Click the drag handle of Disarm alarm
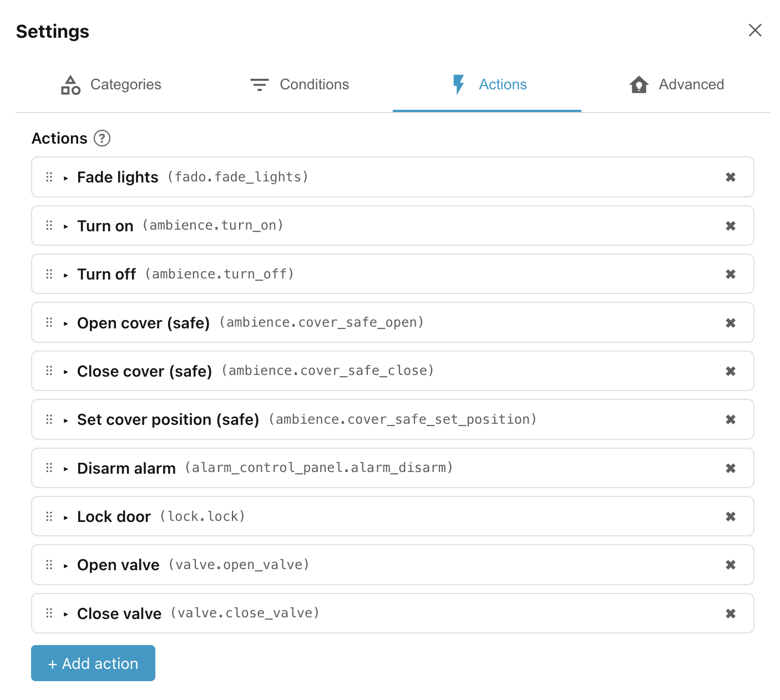This screenshot has width=780, height=700. (x=49, y=468)
